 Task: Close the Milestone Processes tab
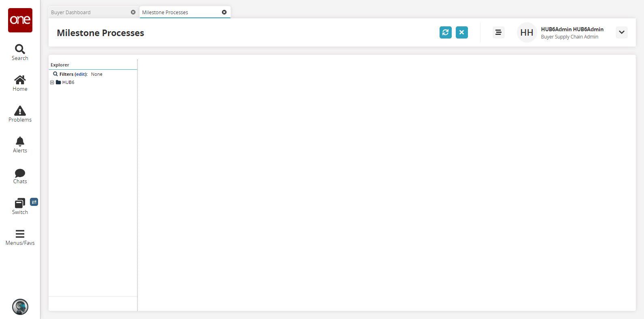click(224, 12)
